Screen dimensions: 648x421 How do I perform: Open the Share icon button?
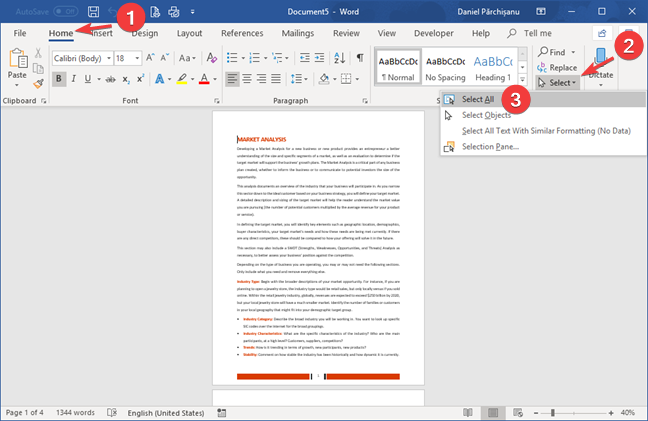click(x=602, y=33)
